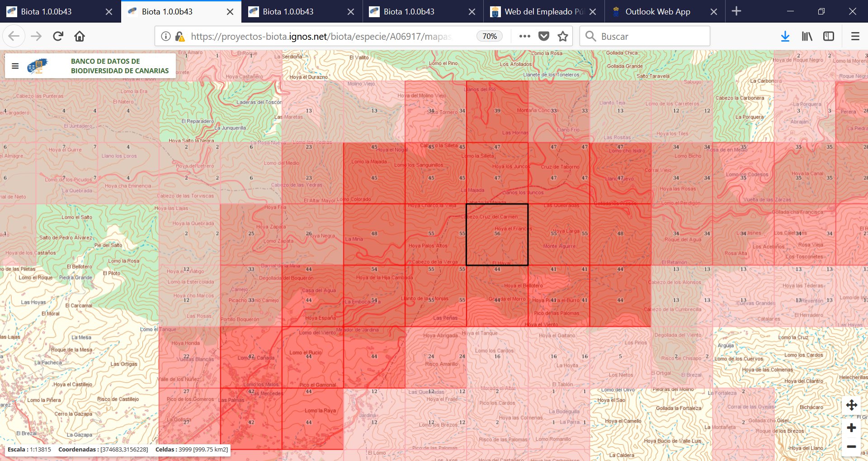Reload the current page

[58, 36]
